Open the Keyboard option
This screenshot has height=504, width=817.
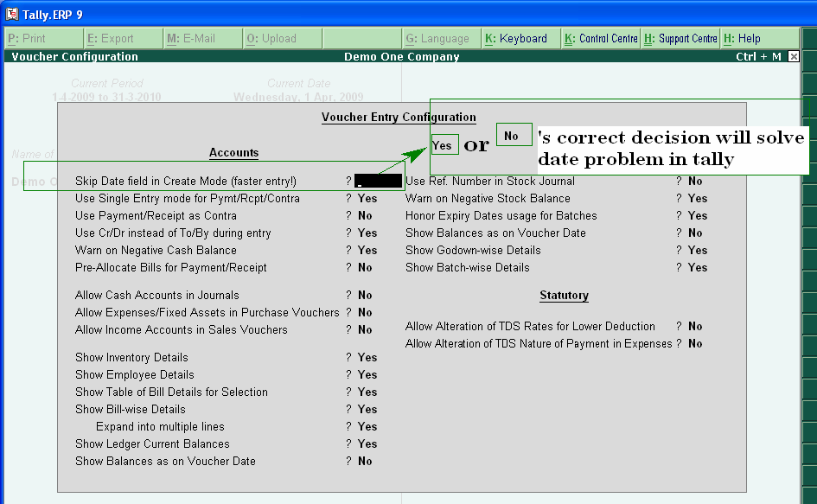[519, 38]
